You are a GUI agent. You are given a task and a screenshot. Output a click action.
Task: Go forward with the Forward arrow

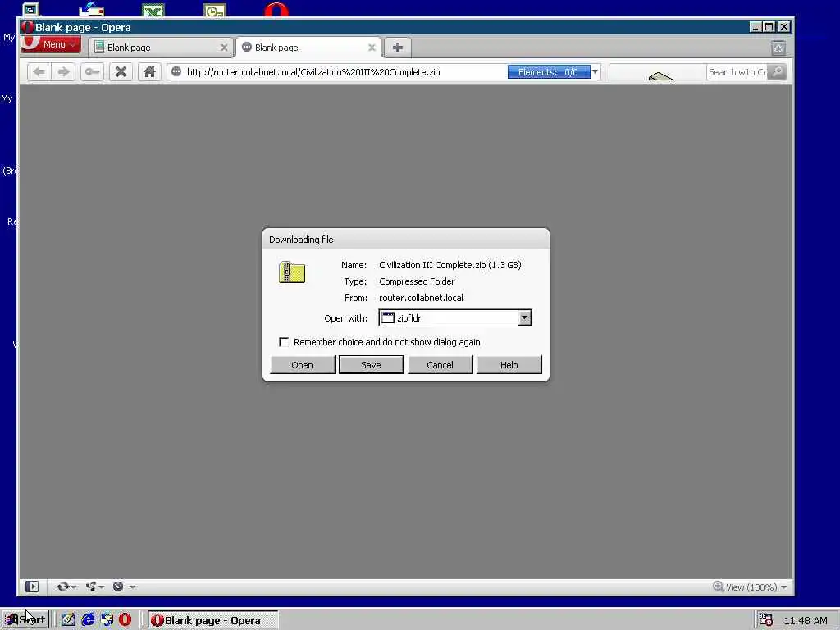click(x=64, y=72)
